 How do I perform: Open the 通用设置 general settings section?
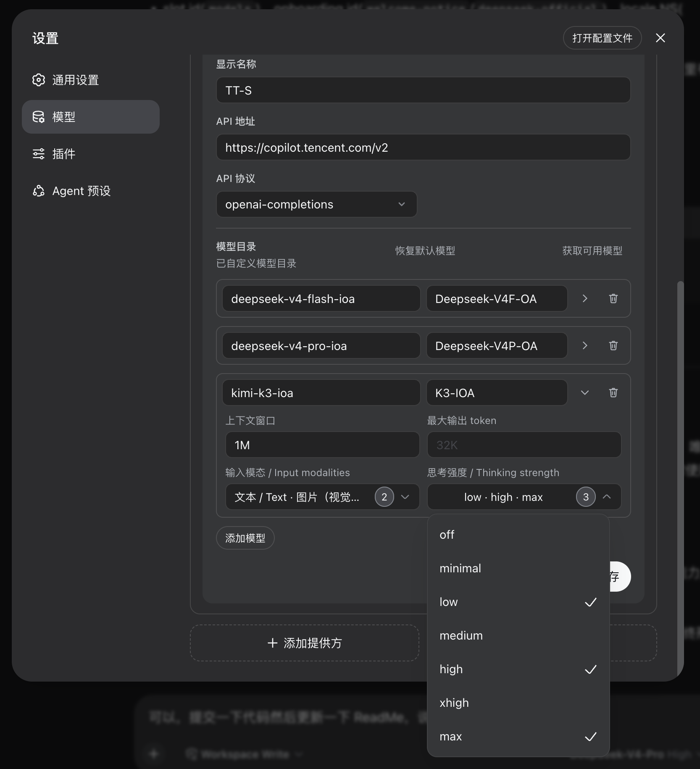[91, 80]
